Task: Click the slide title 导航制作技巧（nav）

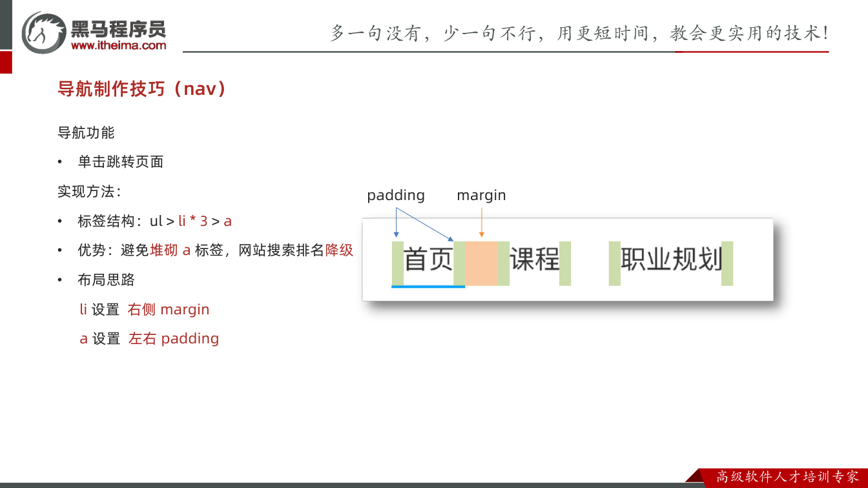Action: (143, 88)
